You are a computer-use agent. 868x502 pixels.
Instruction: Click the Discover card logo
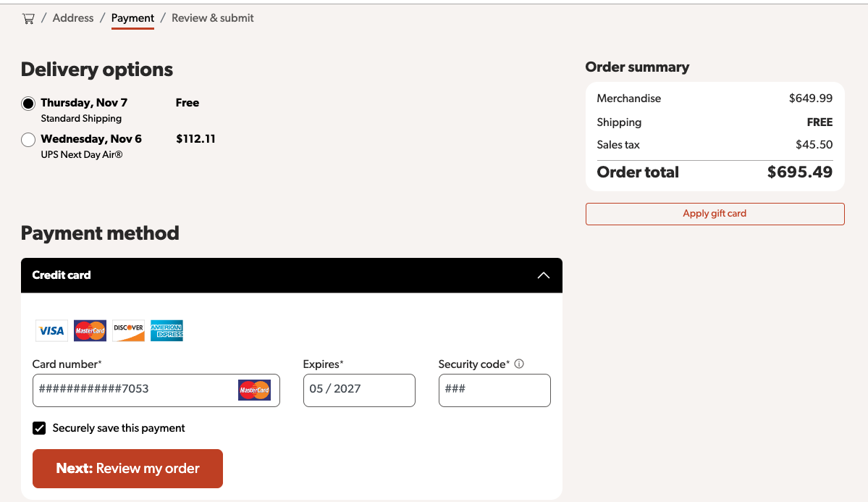128,330
